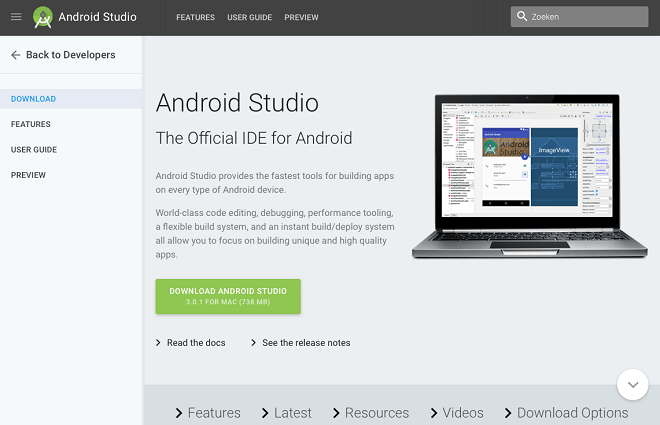Click the round scroll-down chevron button
Image resolution: width=660 pixels, height=425 pixels.
coord(632,385)
